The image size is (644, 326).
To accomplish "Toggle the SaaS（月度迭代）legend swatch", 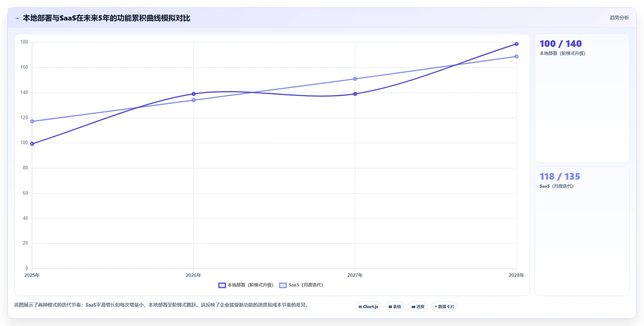I will coord(283,285).
